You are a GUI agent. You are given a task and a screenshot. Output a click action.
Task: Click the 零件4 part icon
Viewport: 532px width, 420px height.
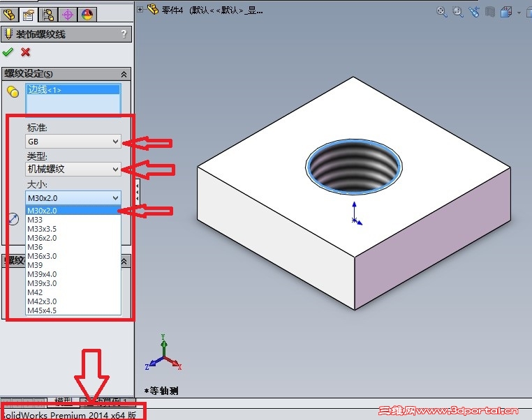[x=153, y=9]
